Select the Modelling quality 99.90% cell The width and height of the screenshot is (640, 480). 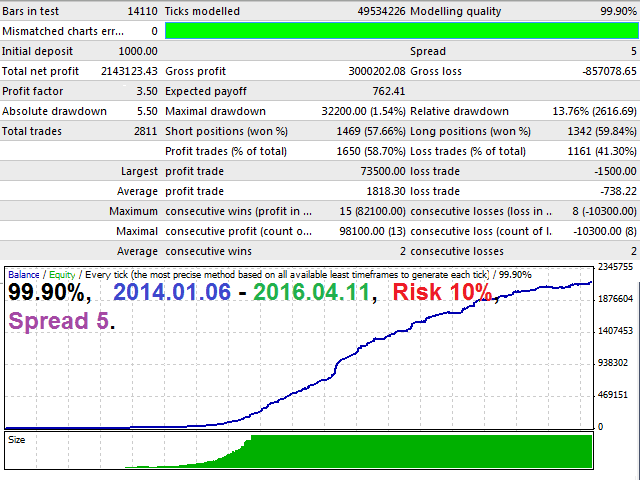click(x=613, y=11)
